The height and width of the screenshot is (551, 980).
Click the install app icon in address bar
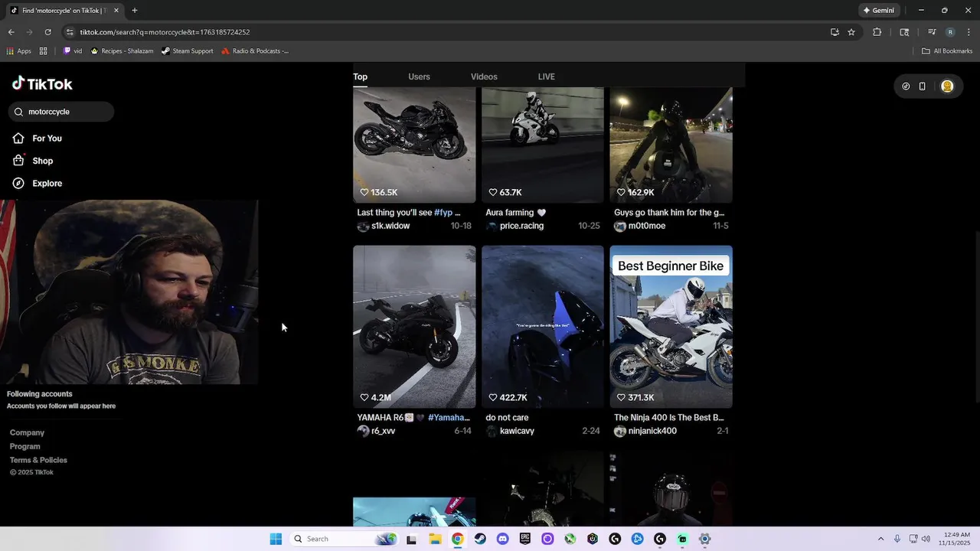(x=835, y=32)
